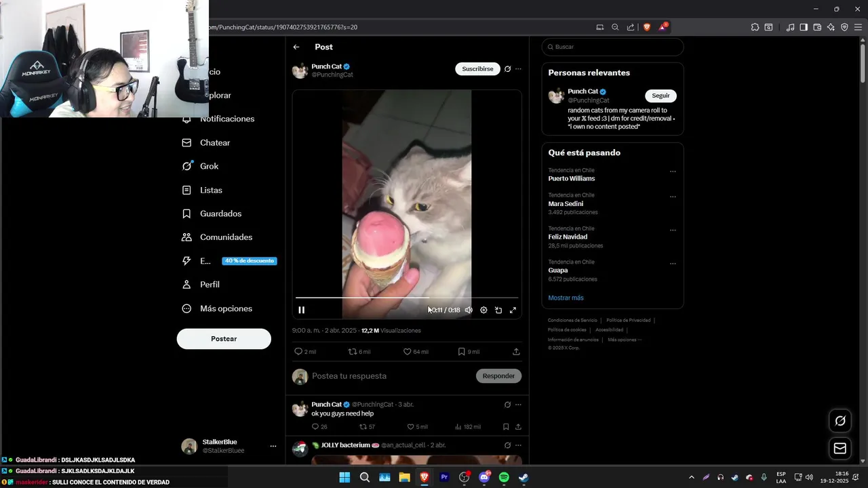The image size is (868, 488).
Task: Open Brave VPN shield icon
Action: tap(844, 27)
